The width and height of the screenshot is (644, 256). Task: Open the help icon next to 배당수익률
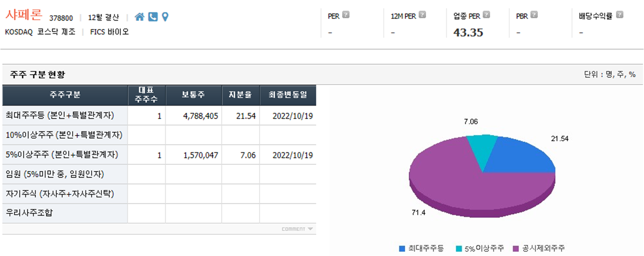(619, 15)
